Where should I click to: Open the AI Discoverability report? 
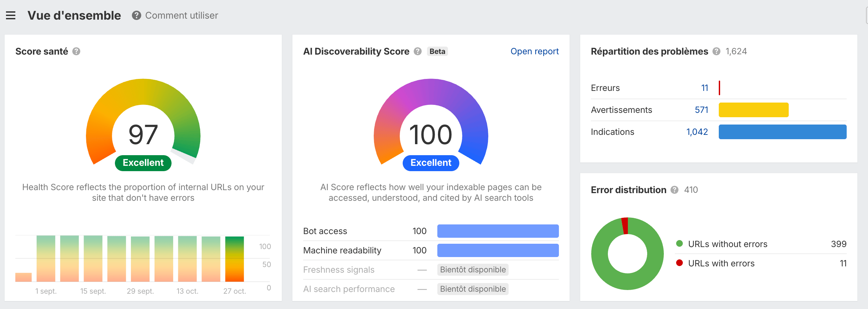534,51
